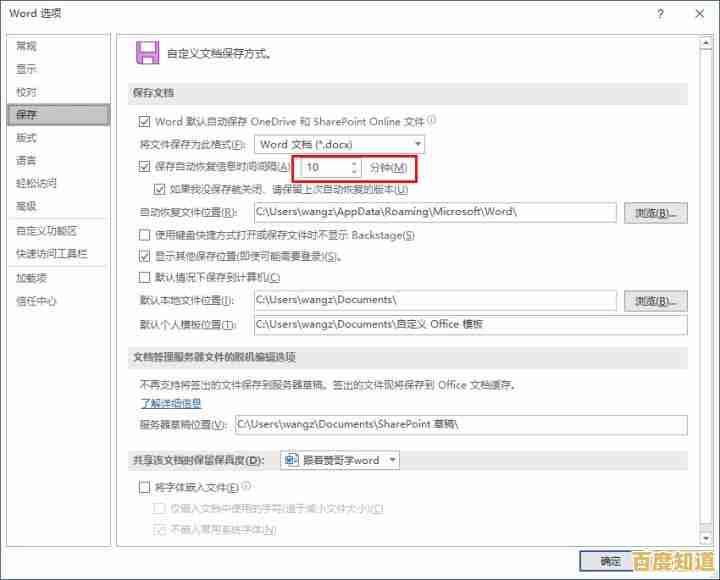
Task: Toggle show other save locations checkbox
Action: pyautogui.click(x=144, y=256)
